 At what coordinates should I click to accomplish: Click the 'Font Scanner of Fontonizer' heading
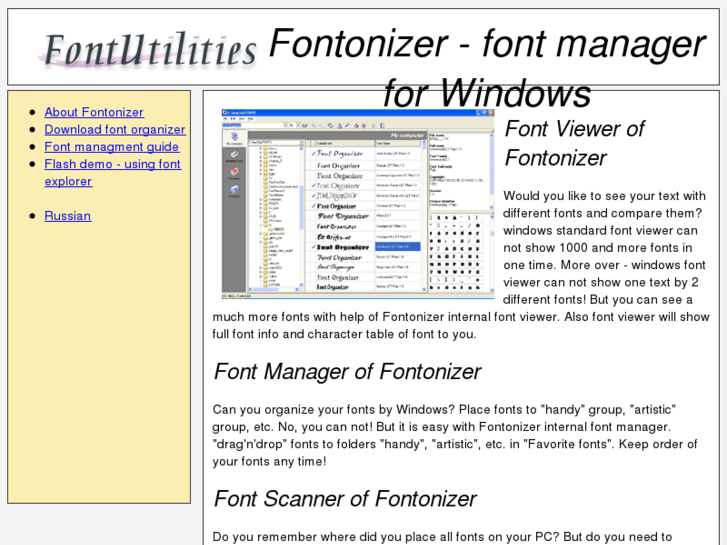pos(345,499)
